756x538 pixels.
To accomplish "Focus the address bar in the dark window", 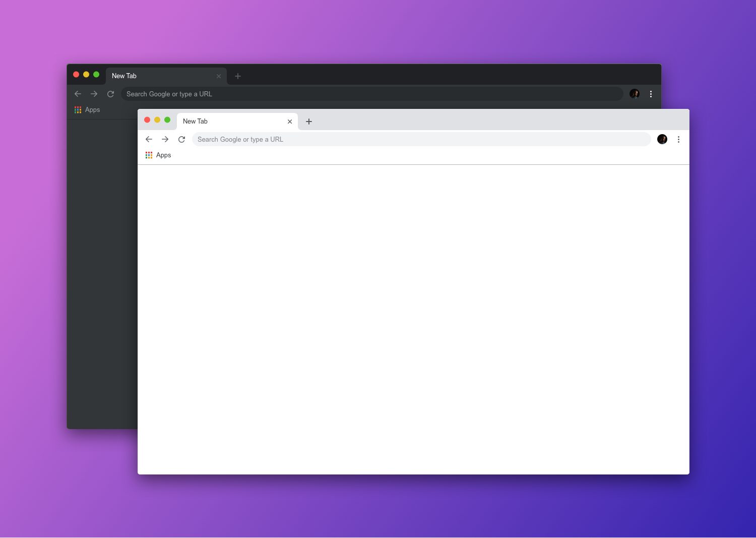I will [x=371, y=94].
